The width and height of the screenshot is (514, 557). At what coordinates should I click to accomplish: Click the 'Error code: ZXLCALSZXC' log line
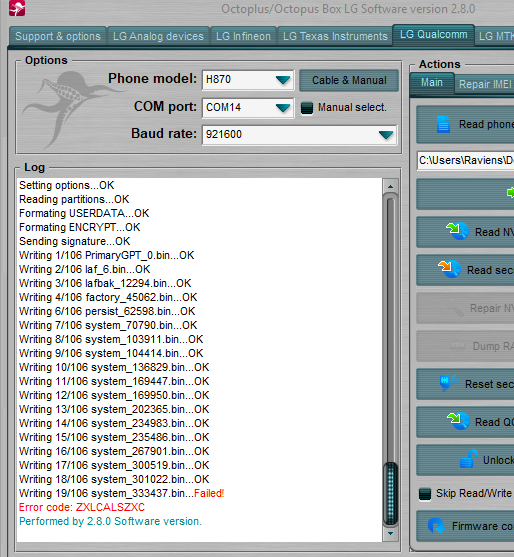[82, 507]
